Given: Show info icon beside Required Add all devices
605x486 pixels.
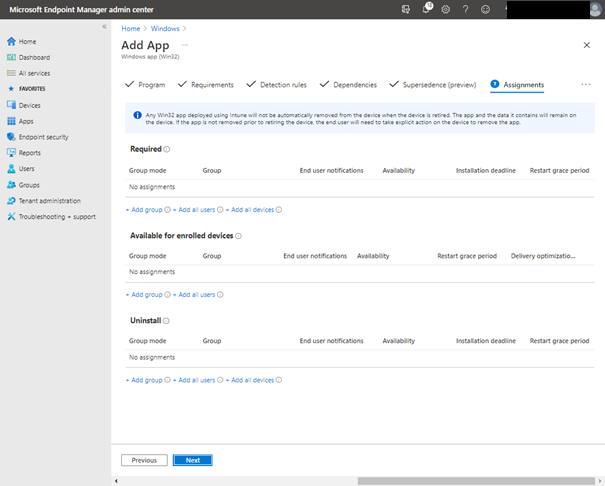Looking at the screenshot, I should [279, 210].
